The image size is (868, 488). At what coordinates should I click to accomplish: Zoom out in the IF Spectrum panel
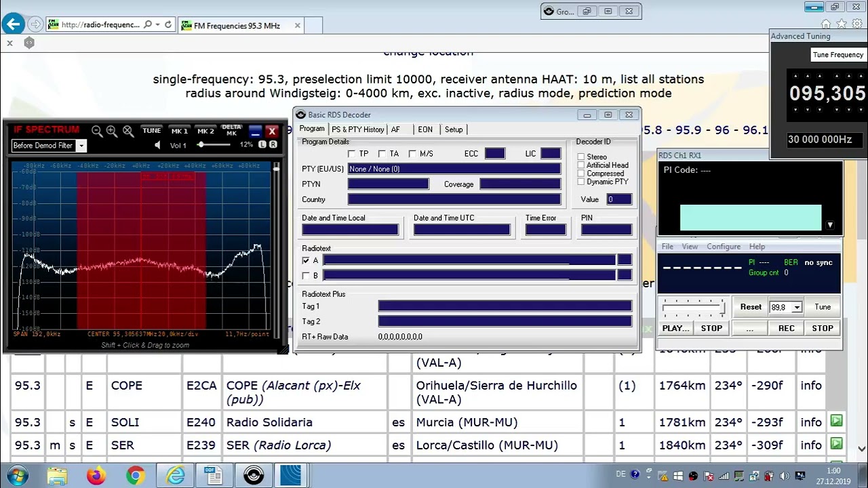[97, 131]
